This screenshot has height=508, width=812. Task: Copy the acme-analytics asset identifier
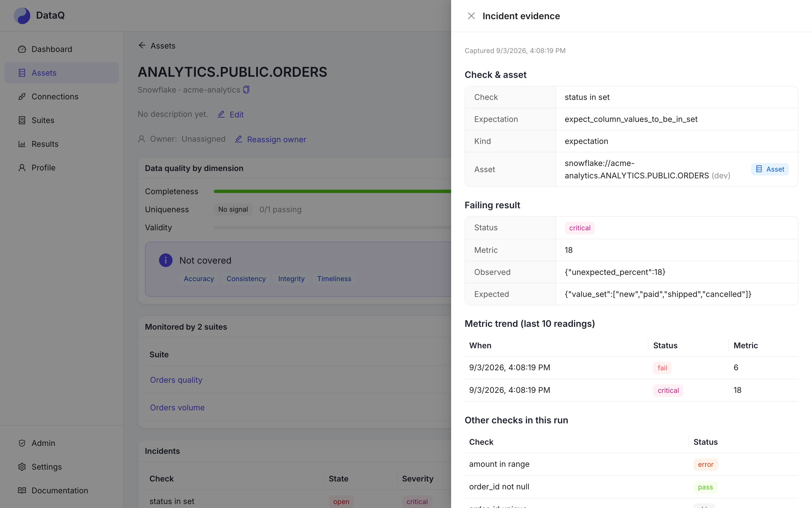tap(246, 90)
